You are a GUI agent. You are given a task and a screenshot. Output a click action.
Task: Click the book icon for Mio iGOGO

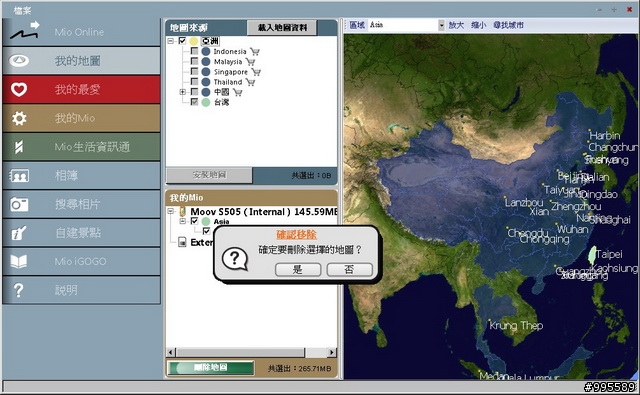(x=19, y=262)
